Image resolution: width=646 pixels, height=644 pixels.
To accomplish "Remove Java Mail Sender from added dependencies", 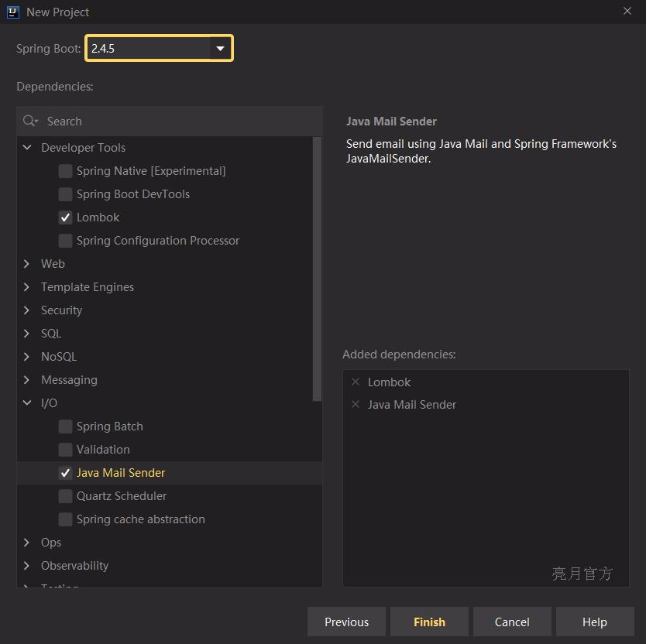I will pyautogui.click(x=356, y=404).
